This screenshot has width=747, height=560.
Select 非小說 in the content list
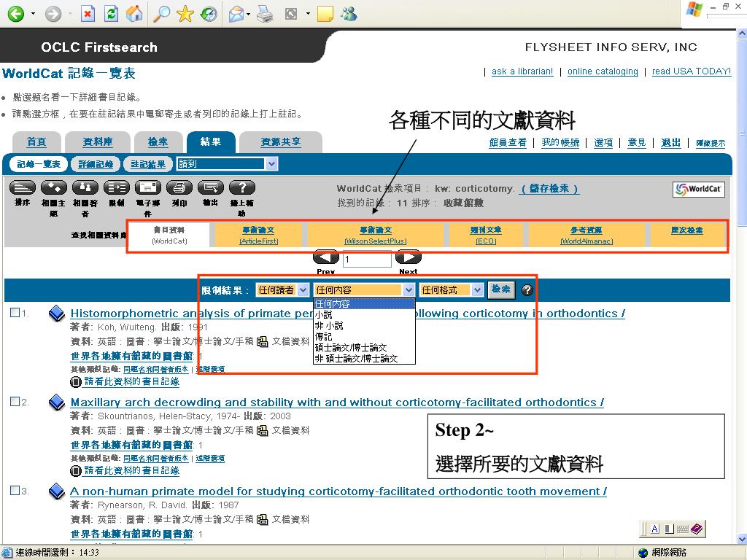tap(364, 326)
